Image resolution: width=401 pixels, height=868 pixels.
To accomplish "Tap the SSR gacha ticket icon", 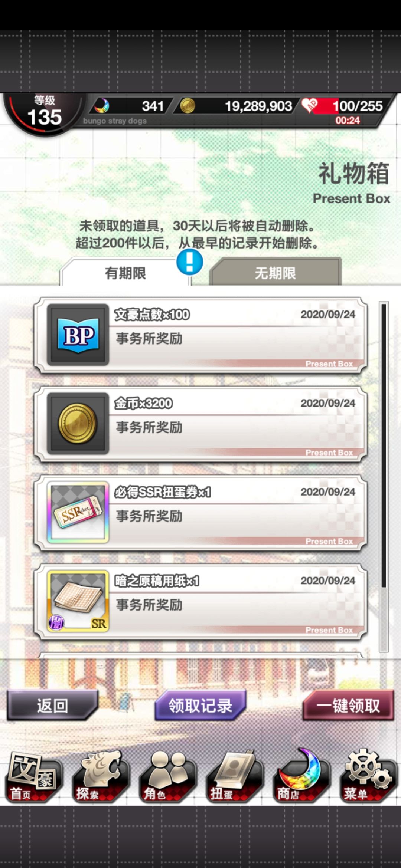I will pos(78,512).
